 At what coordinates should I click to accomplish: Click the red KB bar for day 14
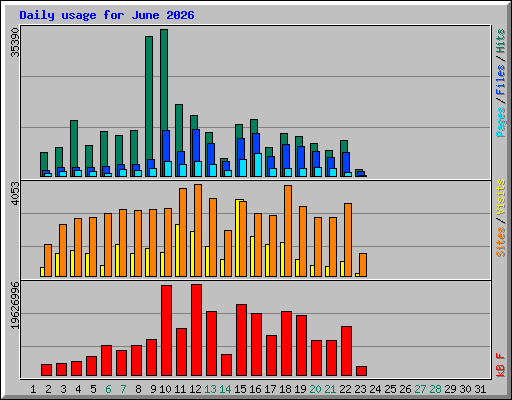coord(226,365)
